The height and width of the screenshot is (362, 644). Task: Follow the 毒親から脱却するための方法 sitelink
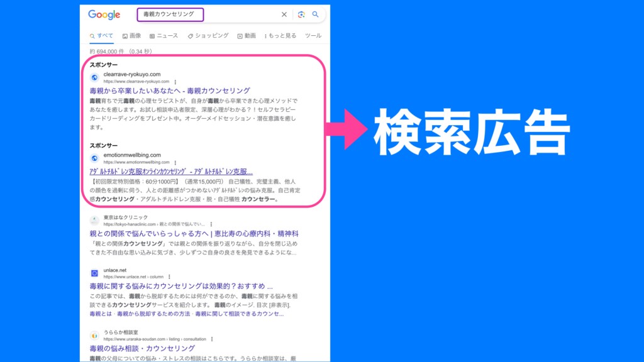[x=153, y=314]
